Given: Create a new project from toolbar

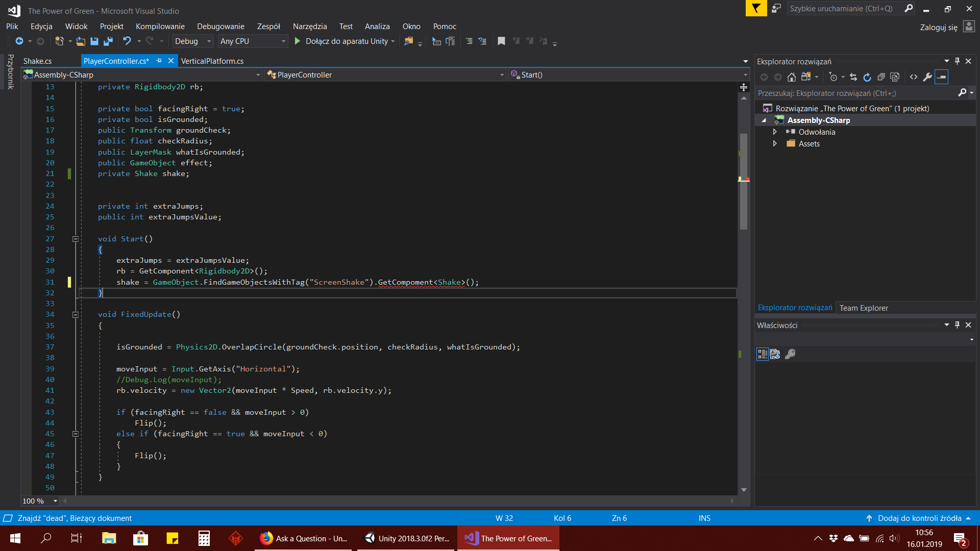Looking at the screenshot, I should pos(59,41).
